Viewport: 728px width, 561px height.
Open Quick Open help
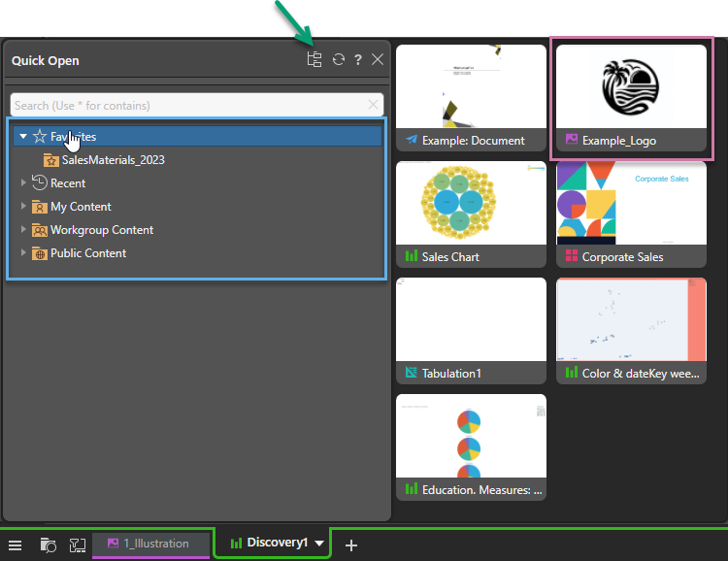[x=357, y=60]
